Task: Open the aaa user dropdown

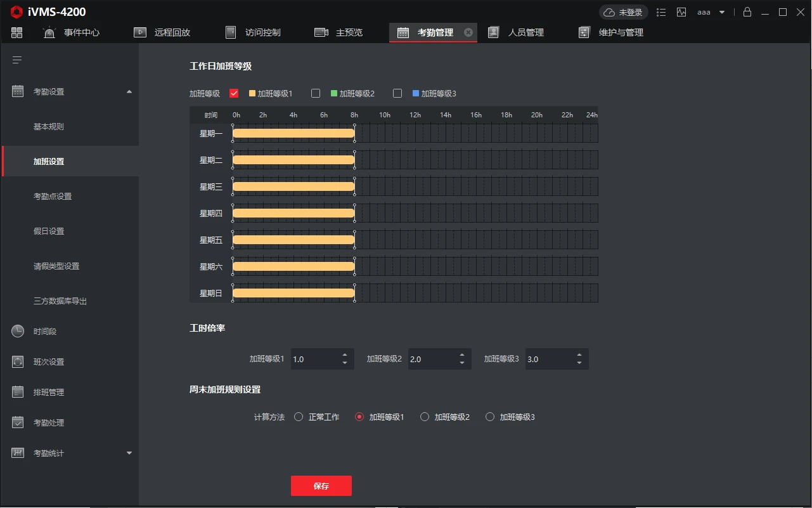Action: pyautogui.click(x=711, y=12)
